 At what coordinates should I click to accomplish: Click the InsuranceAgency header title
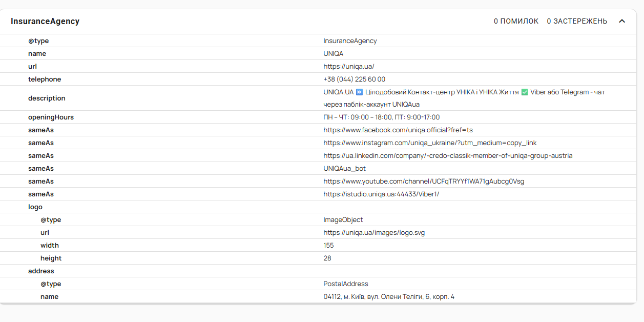tap(45, 22)
